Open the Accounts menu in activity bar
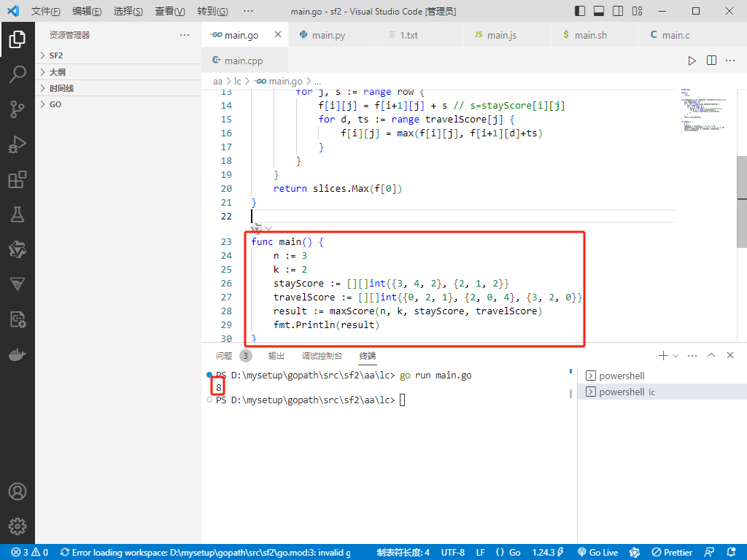 coord(18,491)
